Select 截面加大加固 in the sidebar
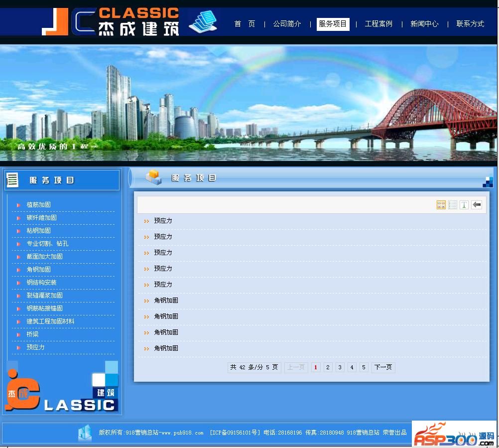The image size is (499, 448). [x=44, y=257]
